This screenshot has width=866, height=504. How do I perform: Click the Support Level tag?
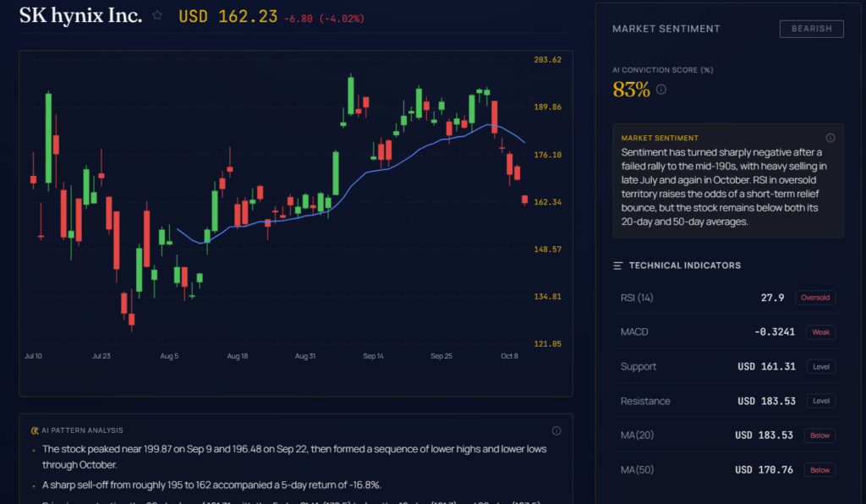click(x=821, y=366)
